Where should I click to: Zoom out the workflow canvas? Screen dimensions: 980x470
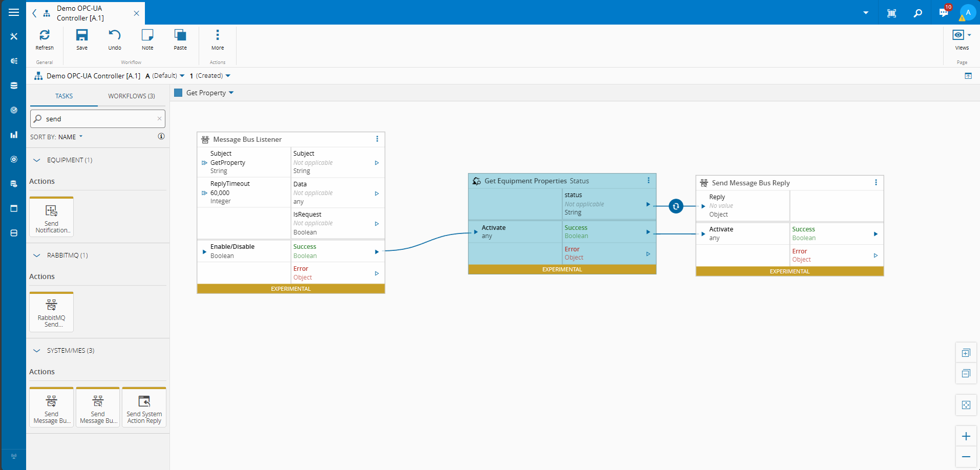966,457
